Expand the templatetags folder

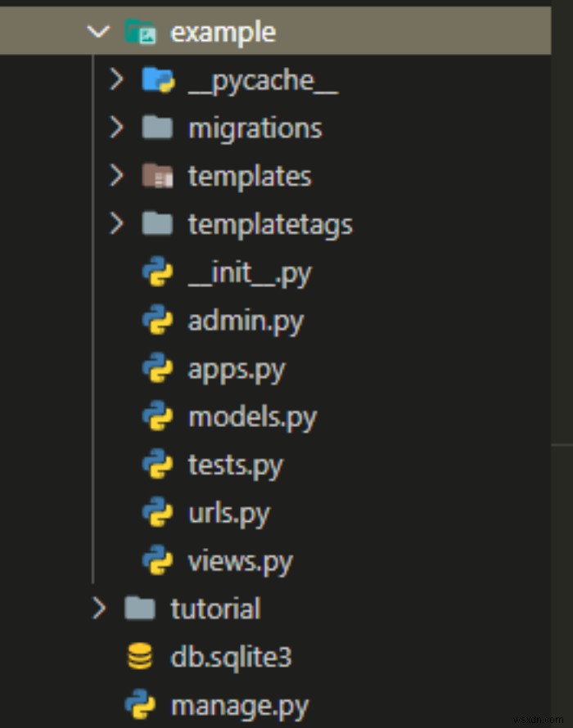click(x=116, y=223)
